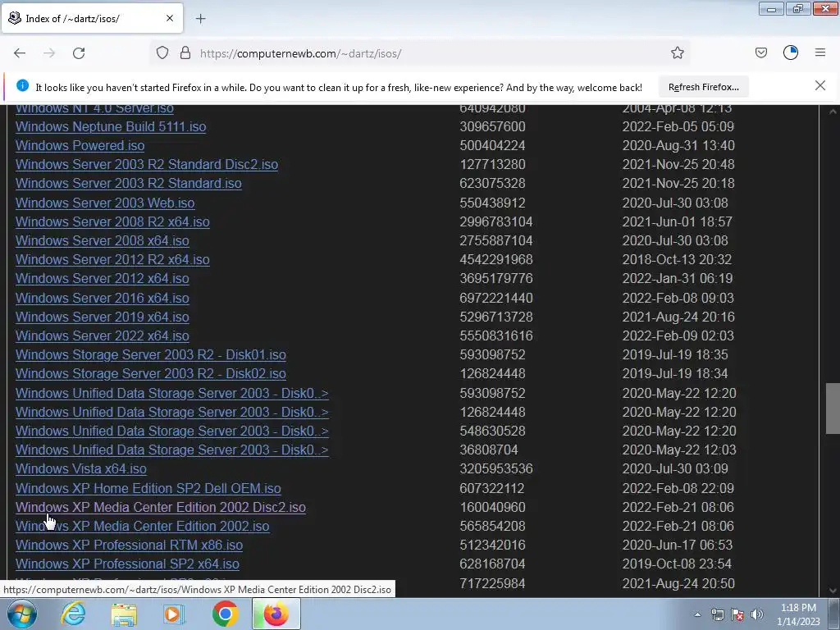This screenshot has width=840, height=630.
Task: Open Windows XP Media Center Edition 2002.iso link
Action: [142, 526]
